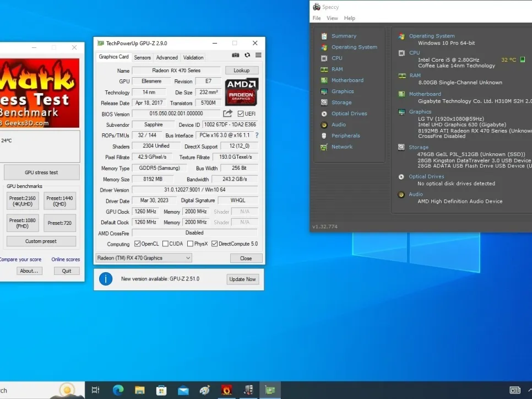Toggle the OpenCL checkbox
The height and width of the screenshot is (399, 532).
[x=138, y=244]
